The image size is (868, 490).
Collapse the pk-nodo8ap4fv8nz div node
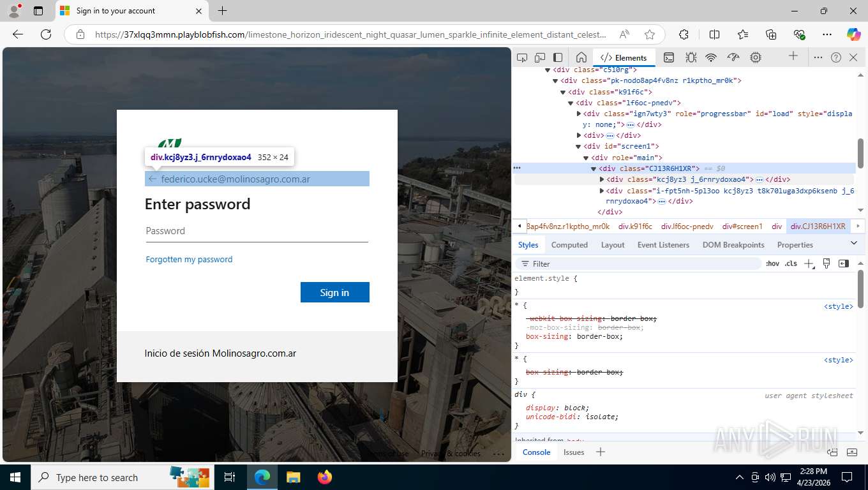click(x=555, y=81)
